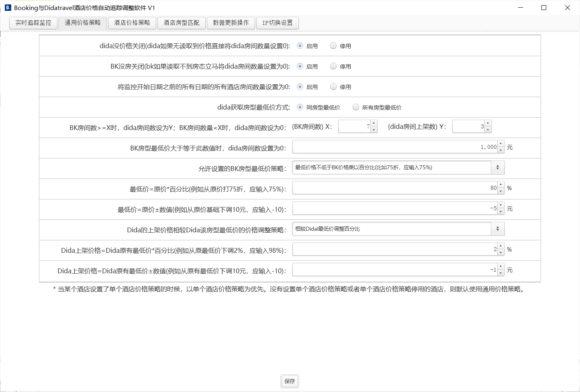Select 停用 for BK没房关闭
Viewport: 580px width, 392px height.
[333, 66]
